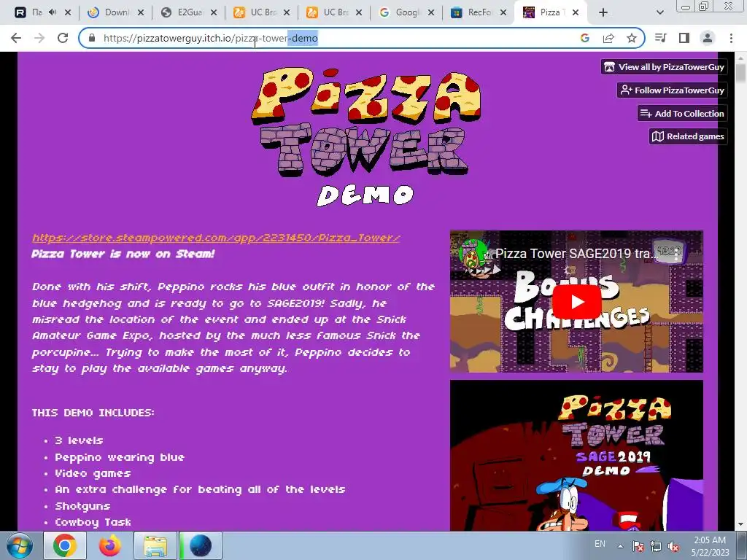Launch Firefox from the taskbar
The width and height of the screenshot is (747, 560).
pyautogui.click(x=110, y=545)
